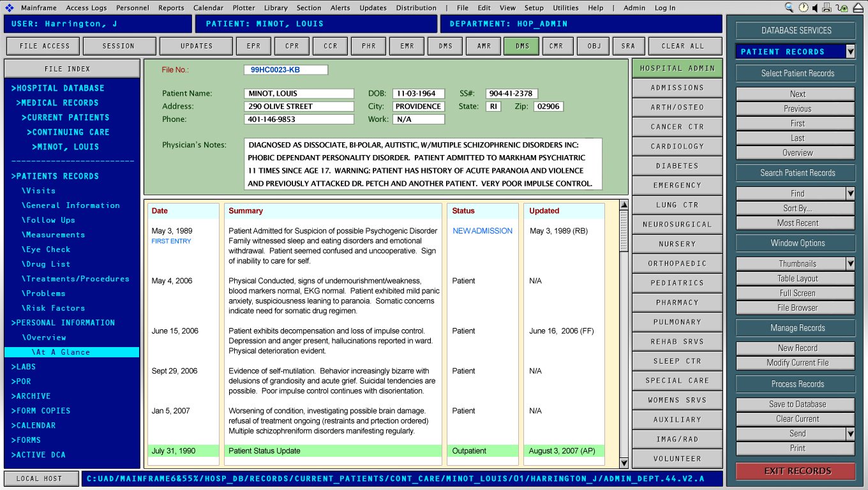Click the EXIT RECORDS button

click(795, 471)
